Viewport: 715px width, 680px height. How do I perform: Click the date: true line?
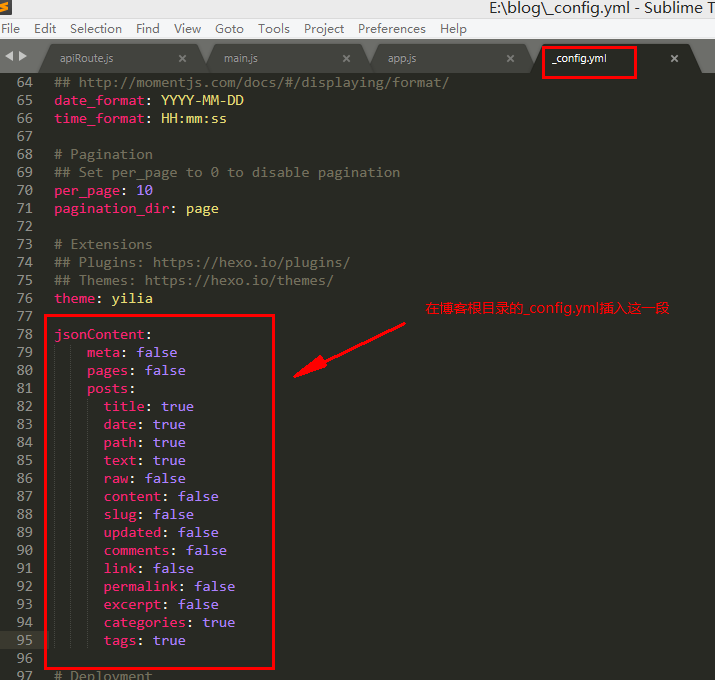145,425
